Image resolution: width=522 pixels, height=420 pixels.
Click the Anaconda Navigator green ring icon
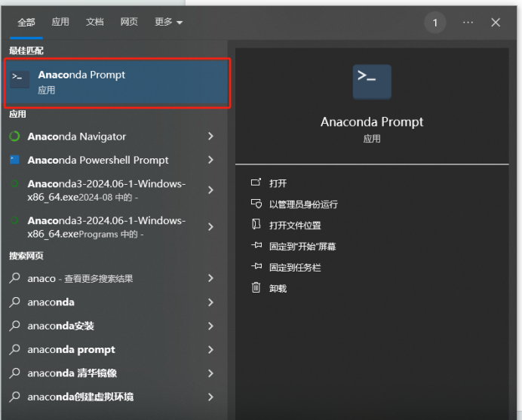point(14,136)
